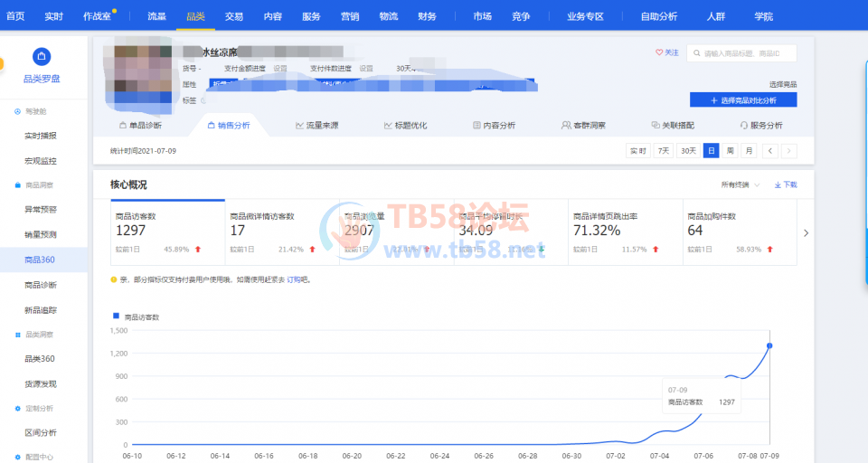Select the 30天 time range
Image resolution: width=868 pixels, height=463 pixels.
pos(688,151)
